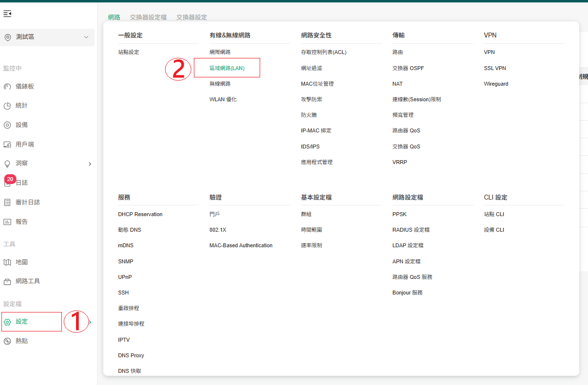Click the 設備 devices icon

(7, 125)
